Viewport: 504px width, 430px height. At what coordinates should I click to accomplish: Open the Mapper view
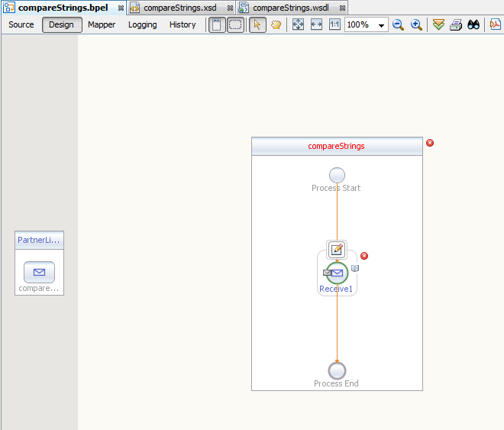point(102,24)
